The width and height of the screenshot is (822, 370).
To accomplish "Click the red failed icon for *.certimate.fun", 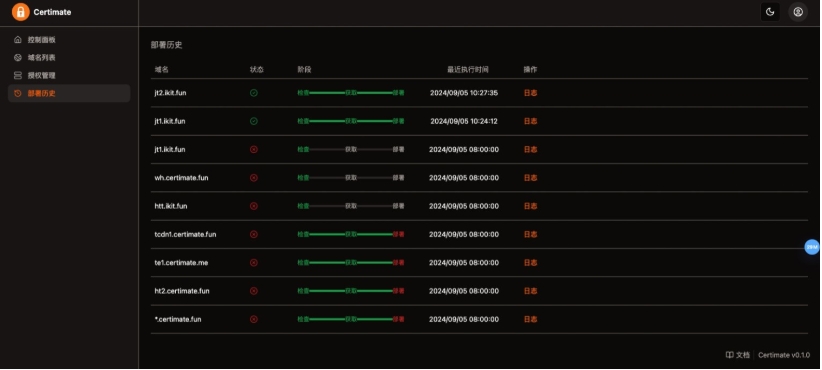I will point(254,319).
